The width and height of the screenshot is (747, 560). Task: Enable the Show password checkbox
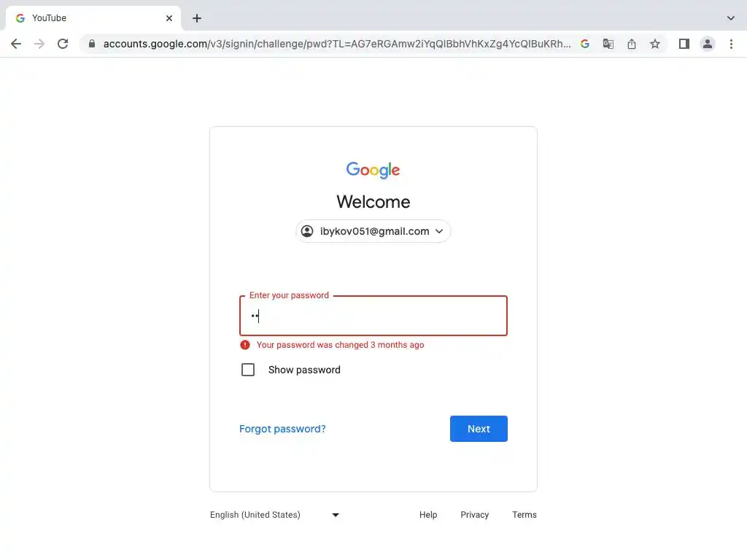click(x=248, y=370)
